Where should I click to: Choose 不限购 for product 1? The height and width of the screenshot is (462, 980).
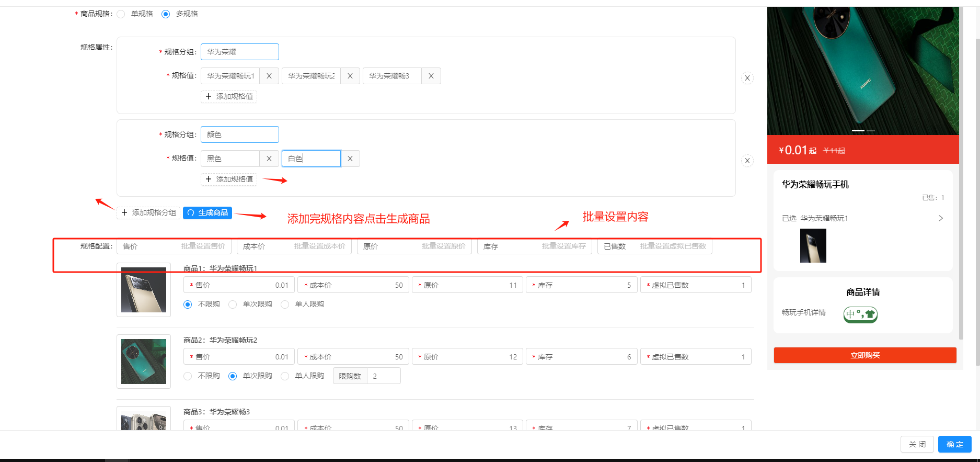(188, 305)
